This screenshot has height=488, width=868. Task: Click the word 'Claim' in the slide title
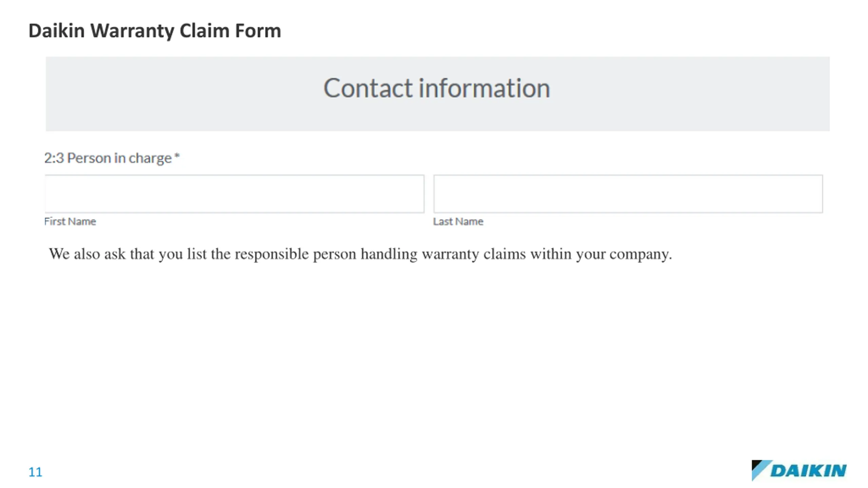(204, 31)
